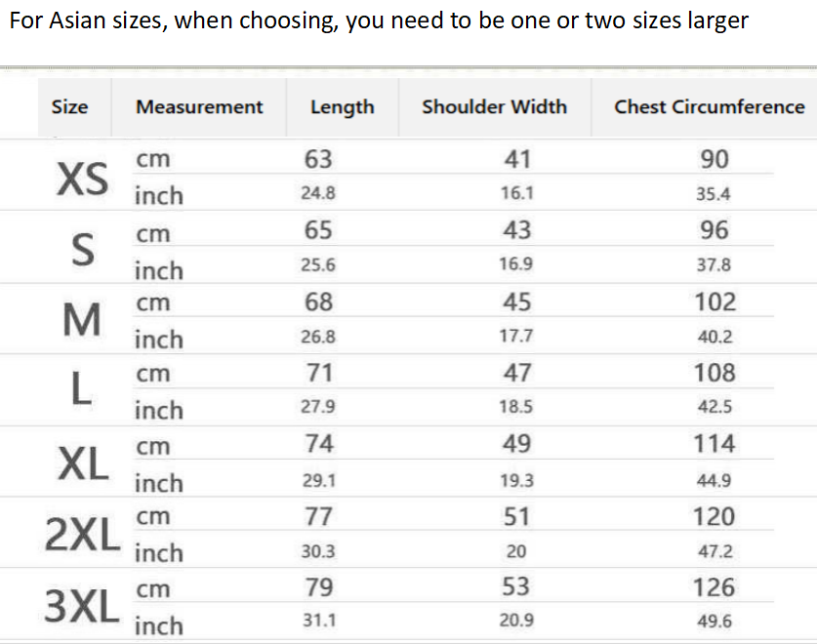
Task: Select the XS size label
Action: (83, 179)
